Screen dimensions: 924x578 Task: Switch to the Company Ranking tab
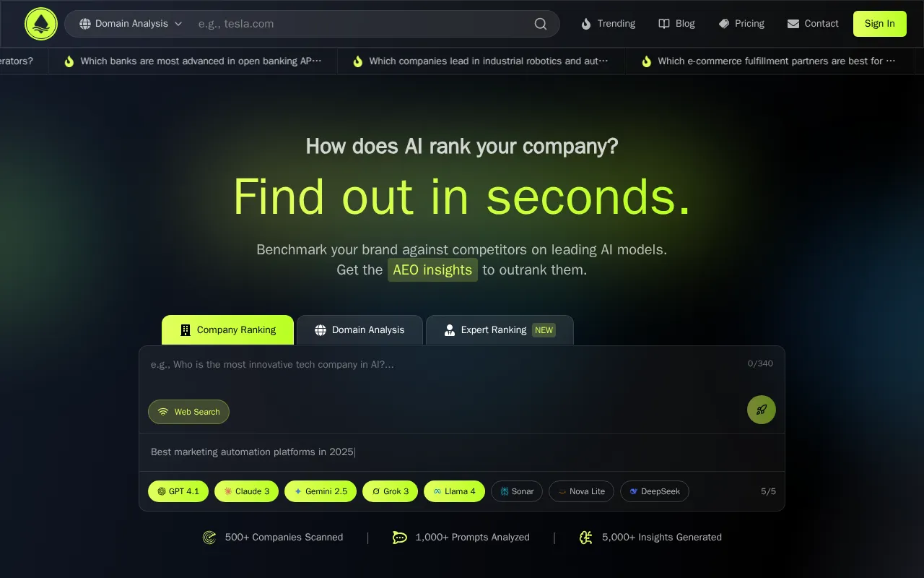pyautogui.click(x=227, y=330)
